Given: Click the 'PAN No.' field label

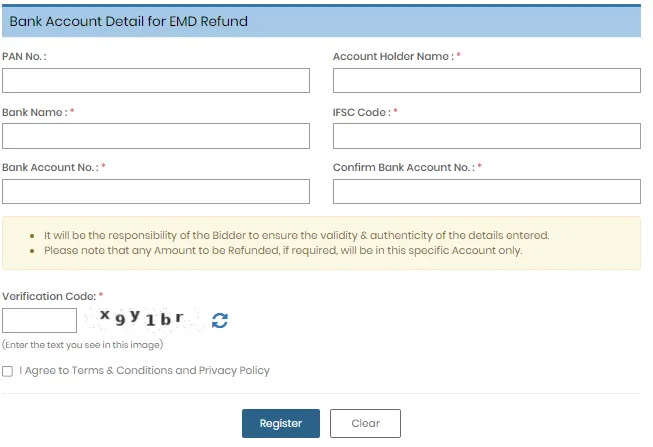Looking at the screenshot, I should tap(25, 57).
